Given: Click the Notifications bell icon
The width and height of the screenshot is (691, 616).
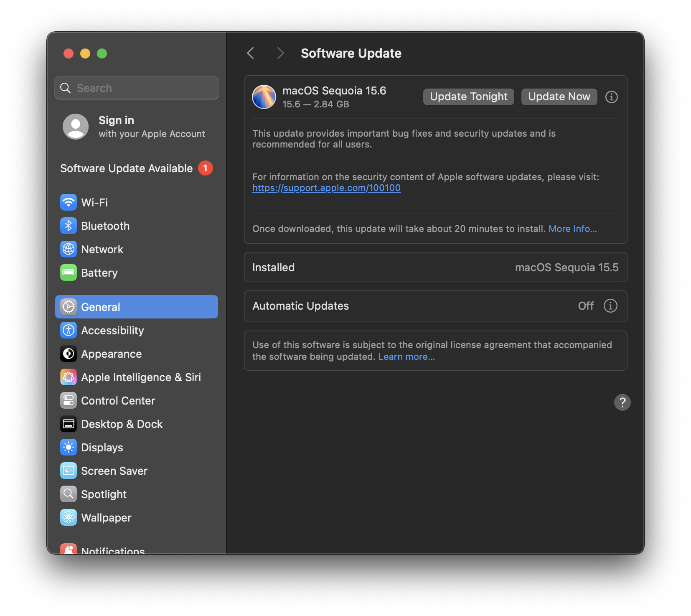Looking at the screenshot, I should tap(69, 549).
